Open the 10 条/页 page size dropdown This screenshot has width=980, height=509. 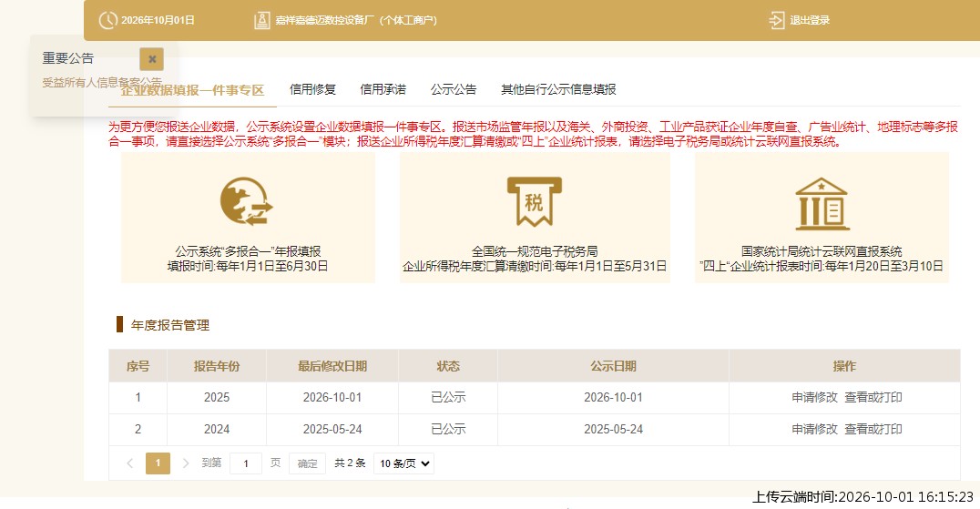click(403, 463)
